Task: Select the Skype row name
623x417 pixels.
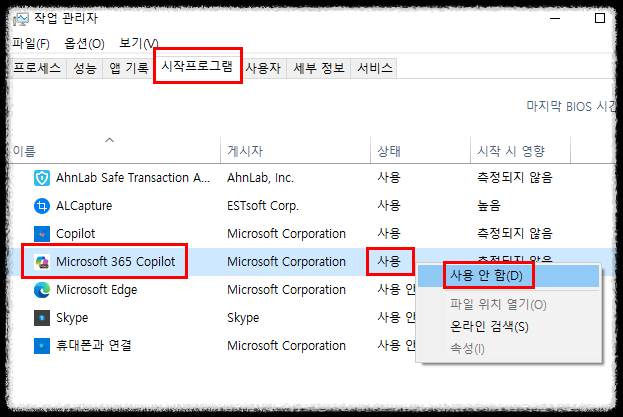Action: (72, 318)
